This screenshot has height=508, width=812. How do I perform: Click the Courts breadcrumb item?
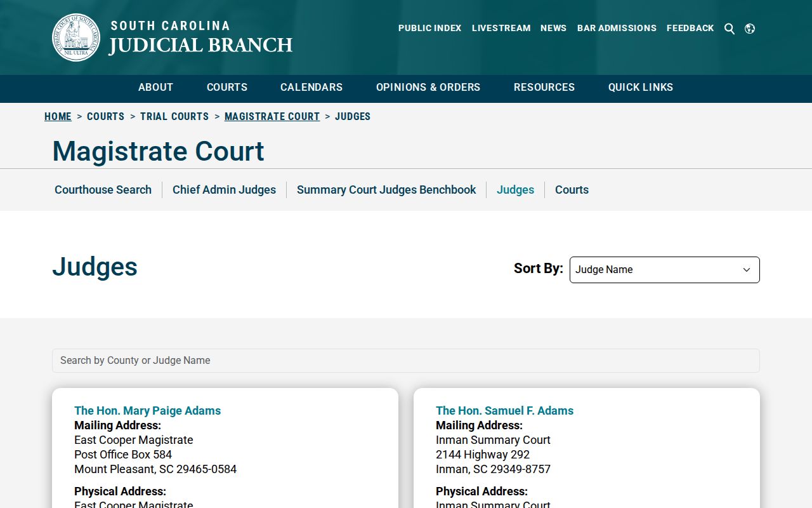[105, 116]
